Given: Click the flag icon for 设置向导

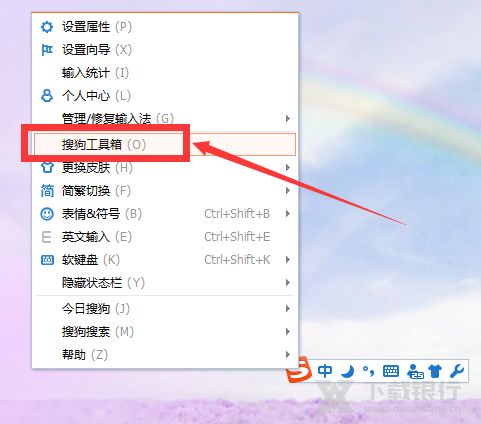Looking at the screenshot, I should click(47, 50).
